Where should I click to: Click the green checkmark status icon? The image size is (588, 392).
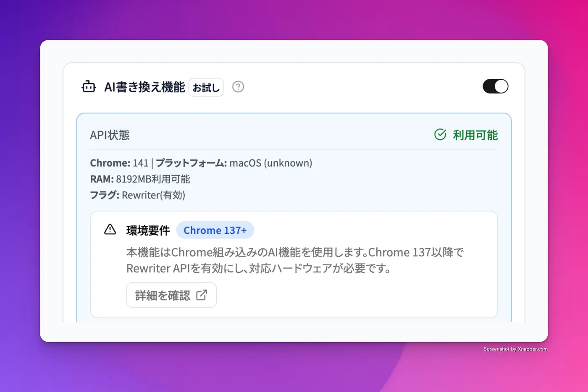click(440, 135)
